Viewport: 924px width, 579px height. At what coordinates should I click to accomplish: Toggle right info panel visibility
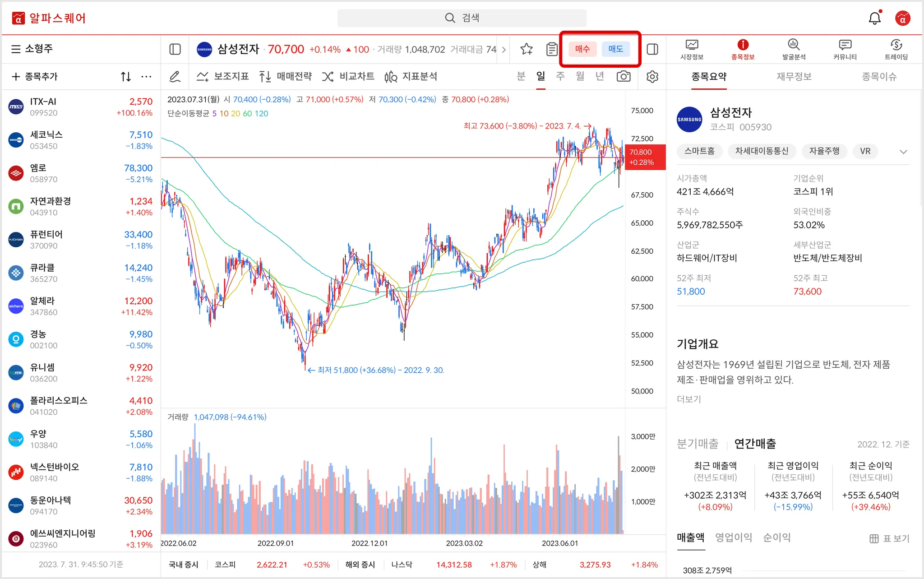tap(652, 49)
